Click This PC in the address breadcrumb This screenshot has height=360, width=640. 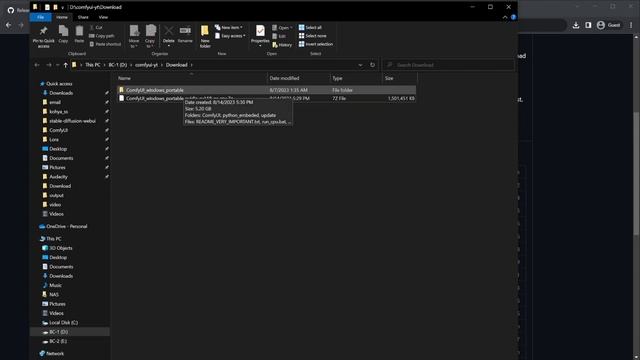(x=93, y=65)
